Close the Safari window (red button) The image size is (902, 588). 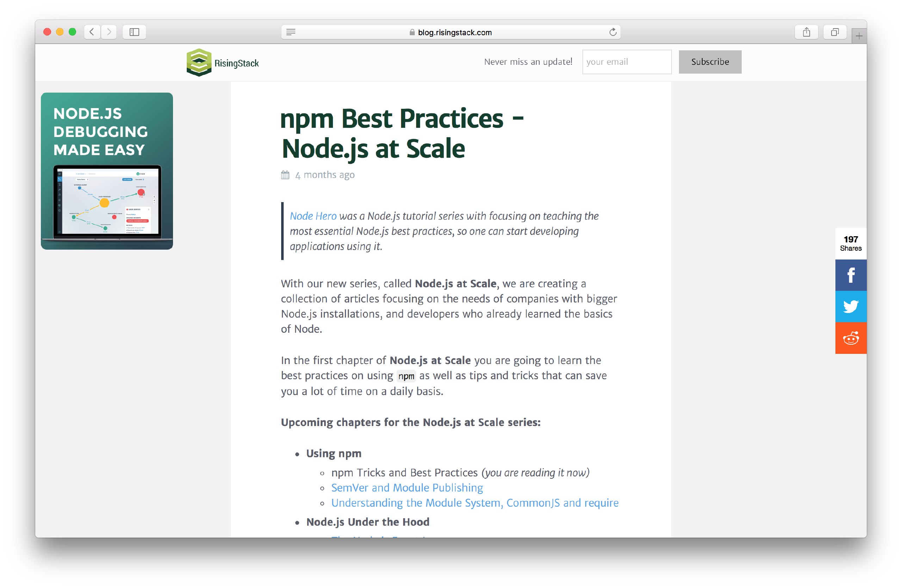click(x=47, y=32)
